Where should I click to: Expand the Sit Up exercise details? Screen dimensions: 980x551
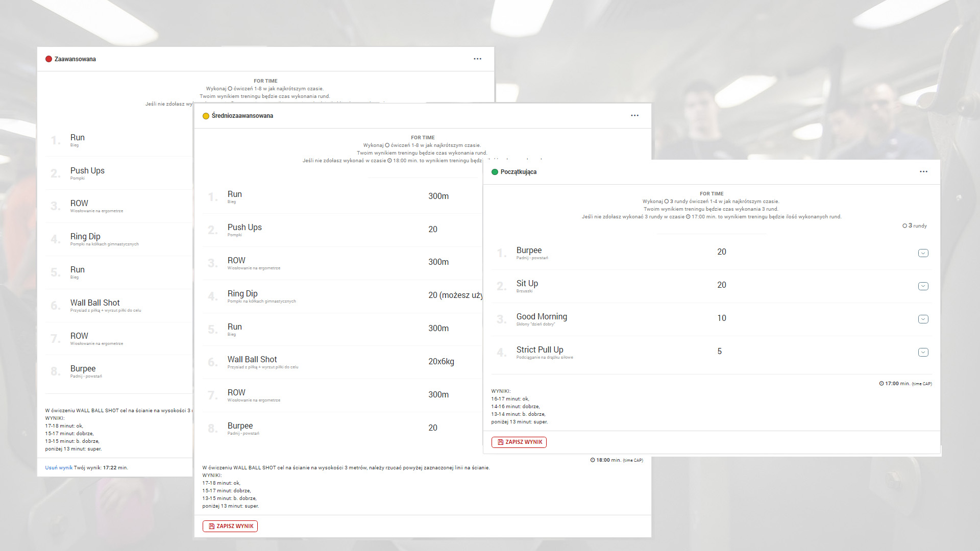[923, 286]
